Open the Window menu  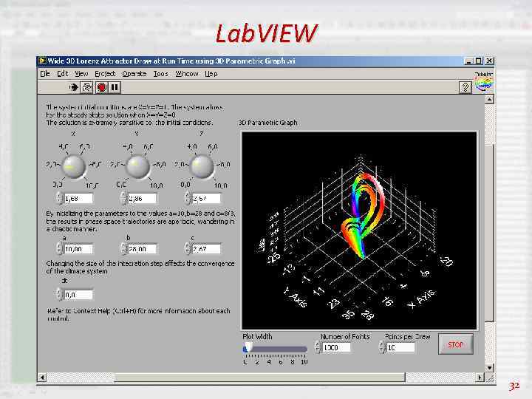(x=187, y=74)
